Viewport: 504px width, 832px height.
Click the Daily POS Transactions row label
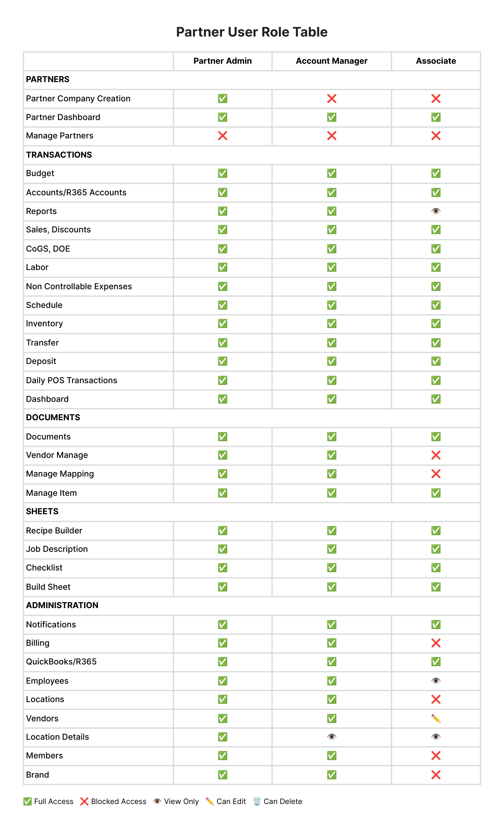pos(72,380)
